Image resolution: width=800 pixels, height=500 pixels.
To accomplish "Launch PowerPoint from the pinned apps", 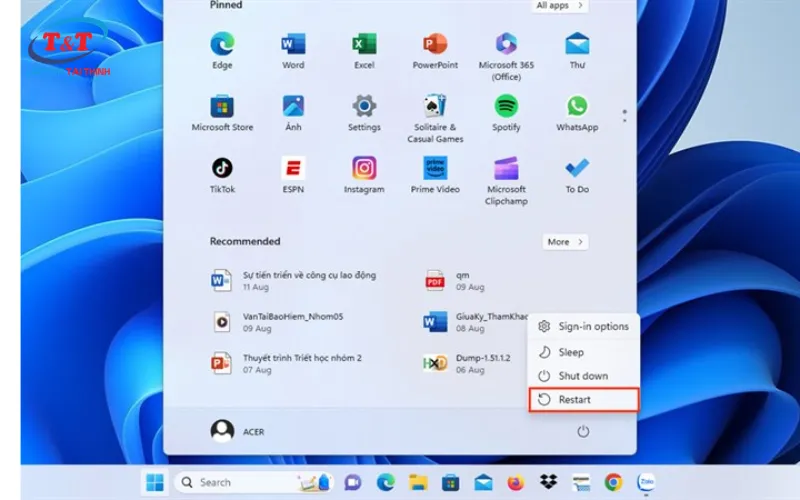I will [x=435, y=50].
